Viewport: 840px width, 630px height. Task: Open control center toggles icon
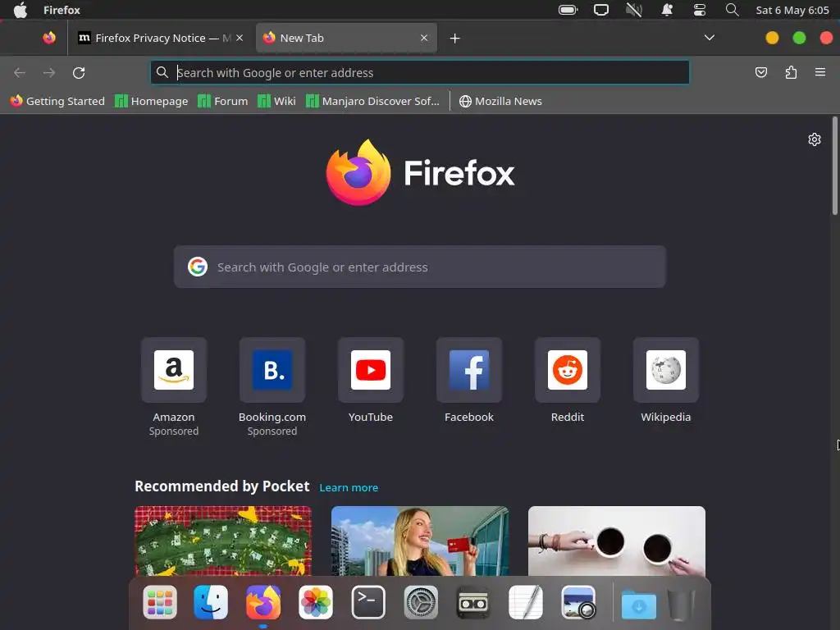click(700, 10)
